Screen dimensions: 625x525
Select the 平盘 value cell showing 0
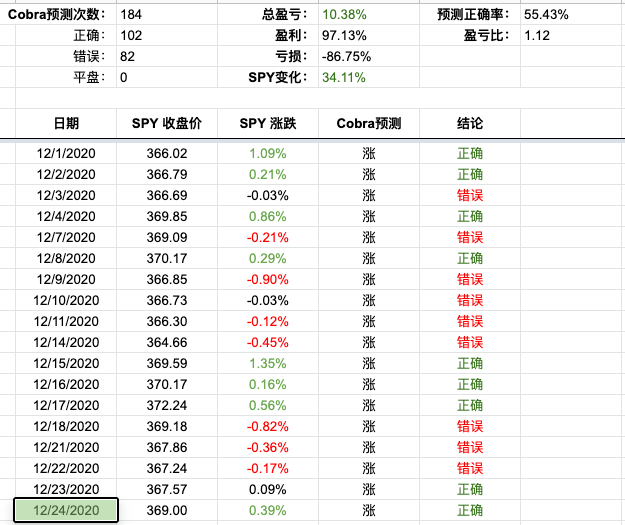(167, 77)
